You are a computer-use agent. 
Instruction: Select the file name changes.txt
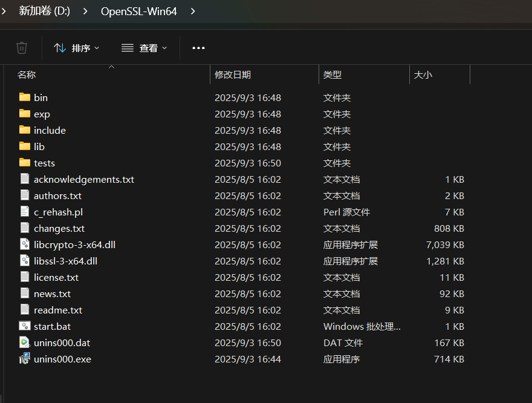(x=59, y=229)
